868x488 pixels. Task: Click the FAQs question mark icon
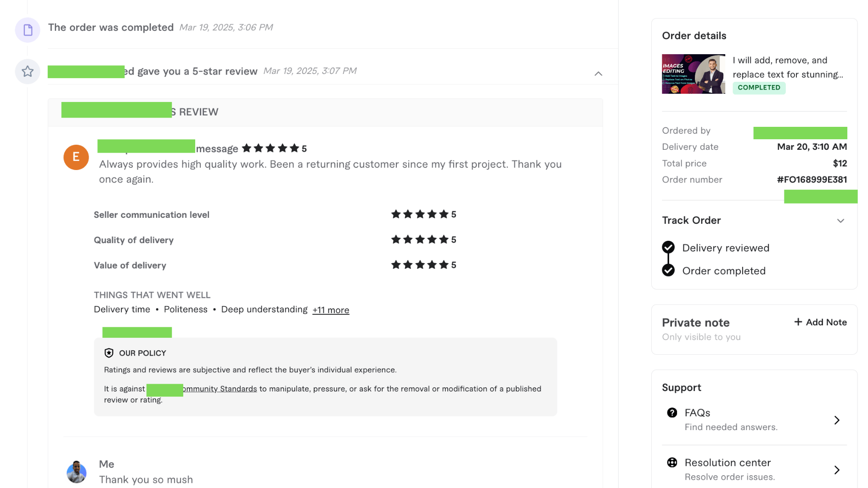pos(672,413)
